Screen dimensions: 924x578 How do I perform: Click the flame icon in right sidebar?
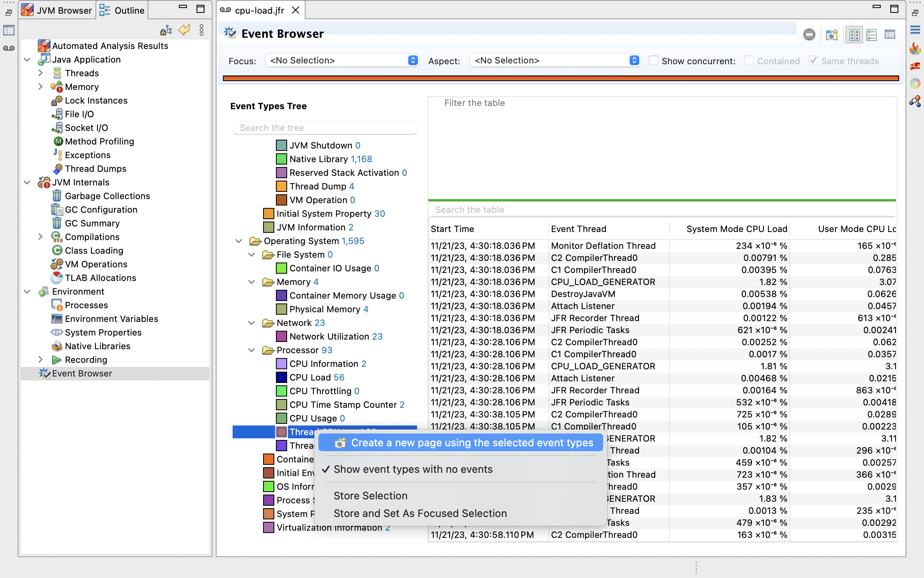pos(915,49)
